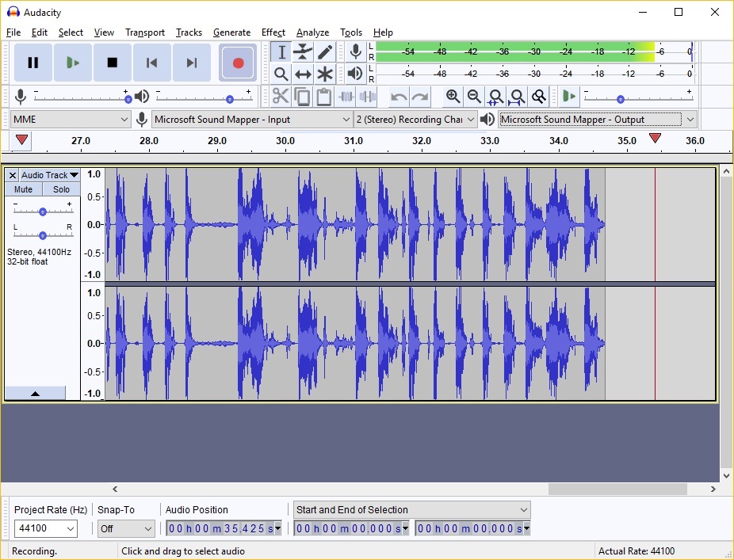Skip to start of track

(x=151, y=63)
